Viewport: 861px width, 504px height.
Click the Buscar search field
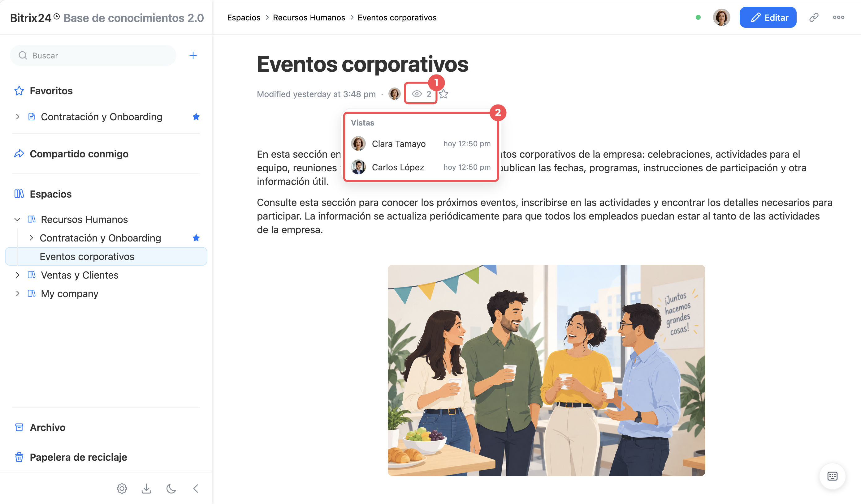click(93, 55)
